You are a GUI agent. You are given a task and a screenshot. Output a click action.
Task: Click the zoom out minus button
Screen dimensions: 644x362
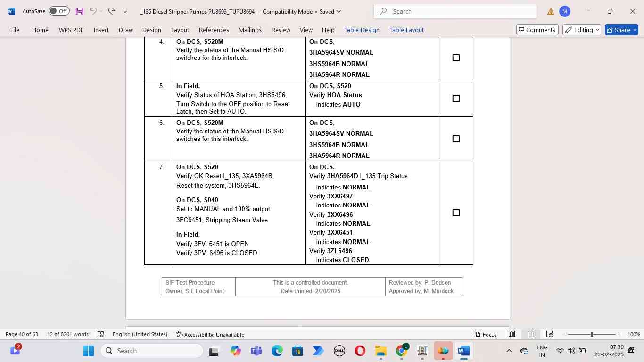coord(564,334)
